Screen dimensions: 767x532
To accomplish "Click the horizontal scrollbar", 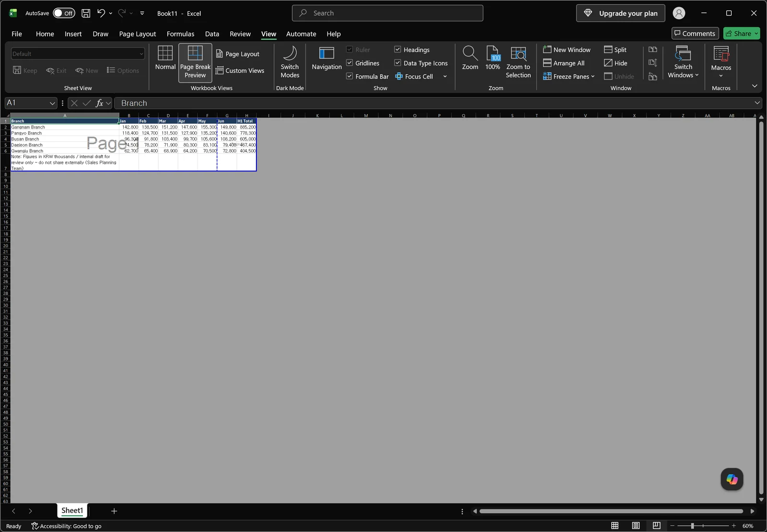I will (611, 511).
